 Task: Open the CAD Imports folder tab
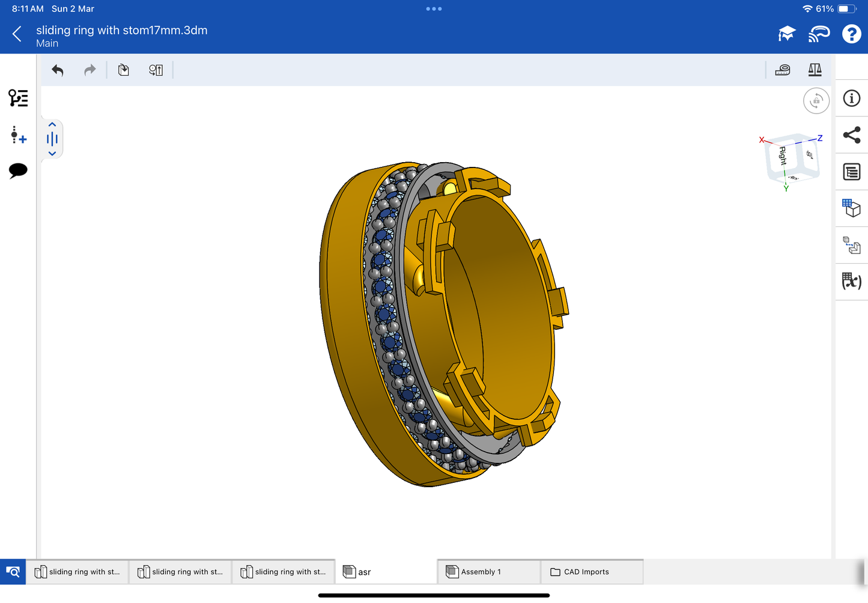592,572
